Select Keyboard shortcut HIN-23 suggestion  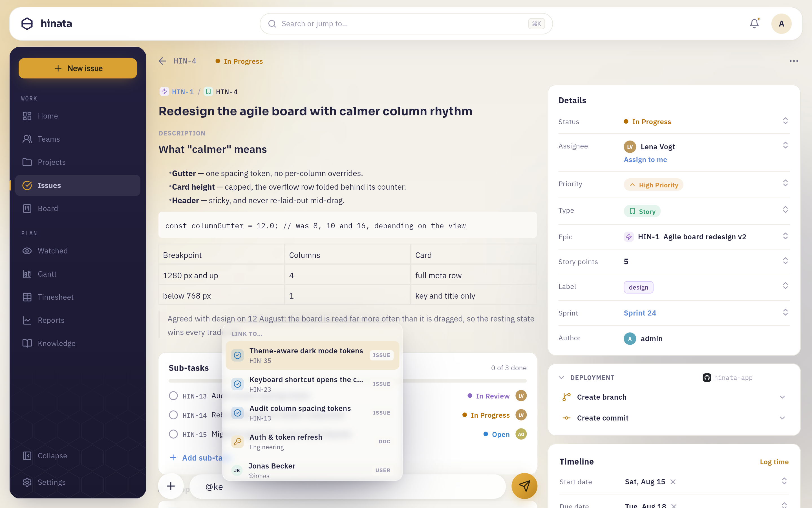tap(312, 384)
